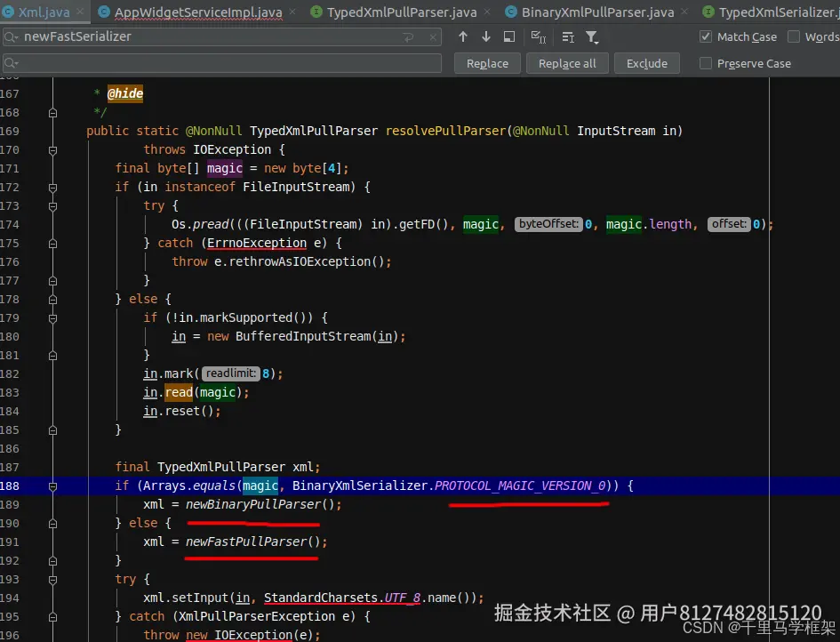Click the StandardCharsets.UTF_8 reference
Image resolution: width=840 pixels, height=642 pixels.
coord(342,598)
